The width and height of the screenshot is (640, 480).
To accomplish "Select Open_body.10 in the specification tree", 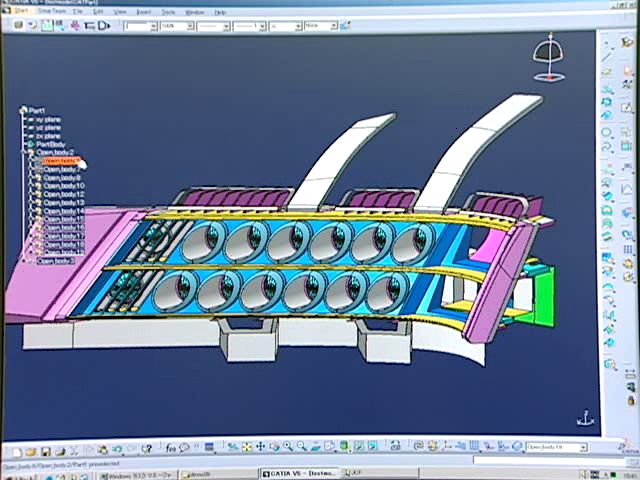I will 64,186.
